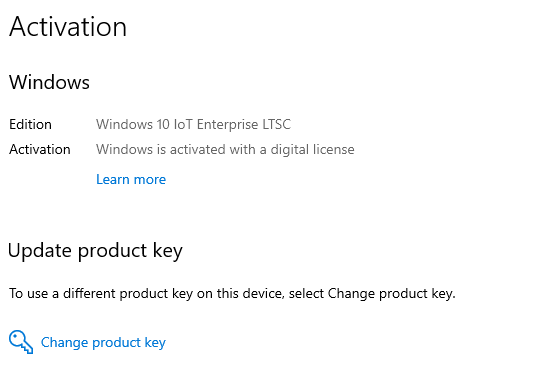The width and height of the screenshot is (539, 368).
Task: Click the Edition field label
Action: point(30,124)
